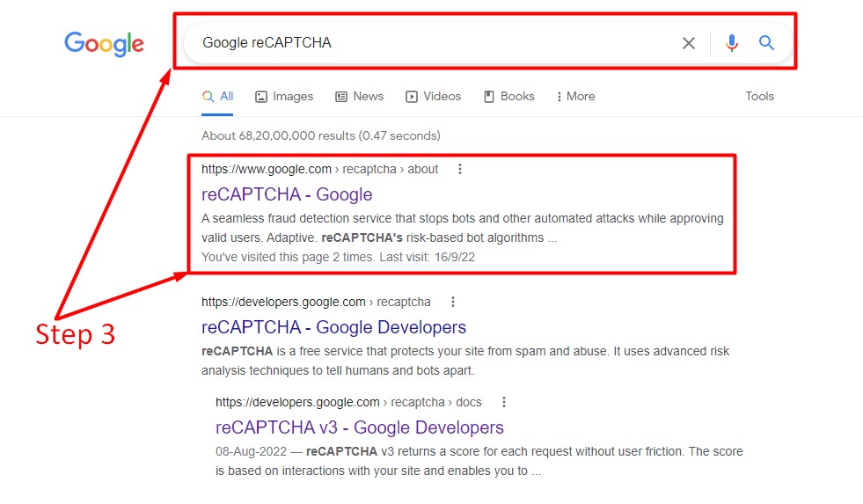Click the https://developers.google.com › recaptcha URL
This screenshot has width=863, height=504.
pos(316,302)
